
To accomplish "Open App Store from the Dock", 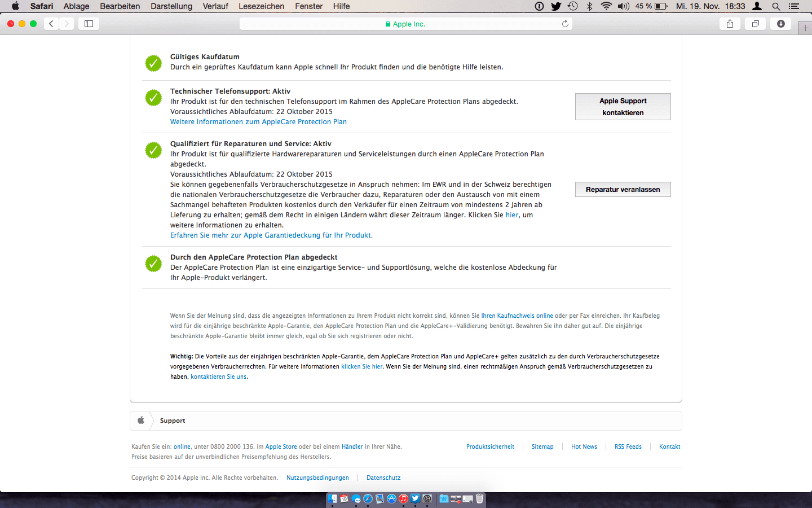I will (391, 498).
